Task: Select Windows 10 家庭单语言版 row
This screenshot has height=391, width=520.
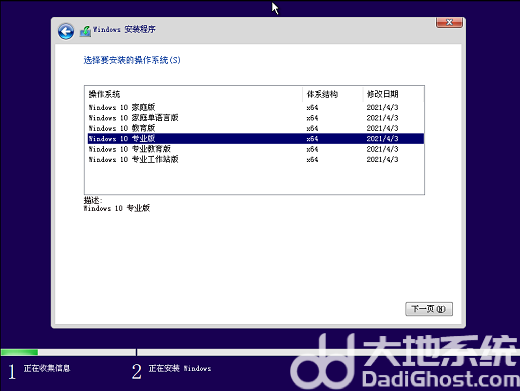Action: click(256, 118)
